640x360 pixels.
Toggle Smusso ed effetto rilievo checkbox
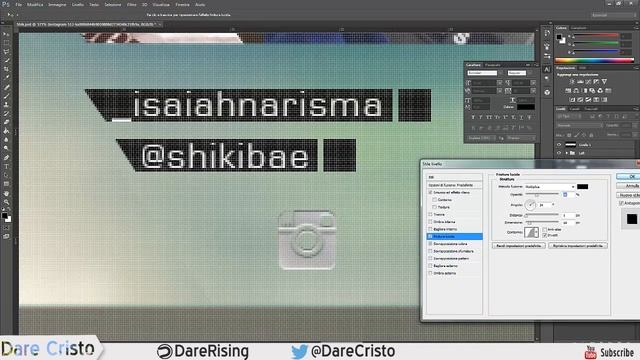[430, 192]
